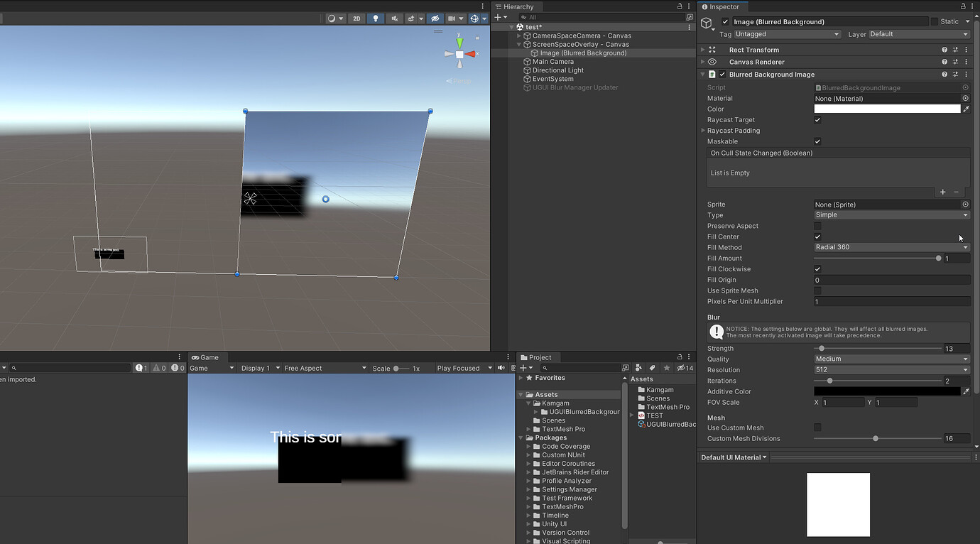Switch to the Project tab

(538, 357)
